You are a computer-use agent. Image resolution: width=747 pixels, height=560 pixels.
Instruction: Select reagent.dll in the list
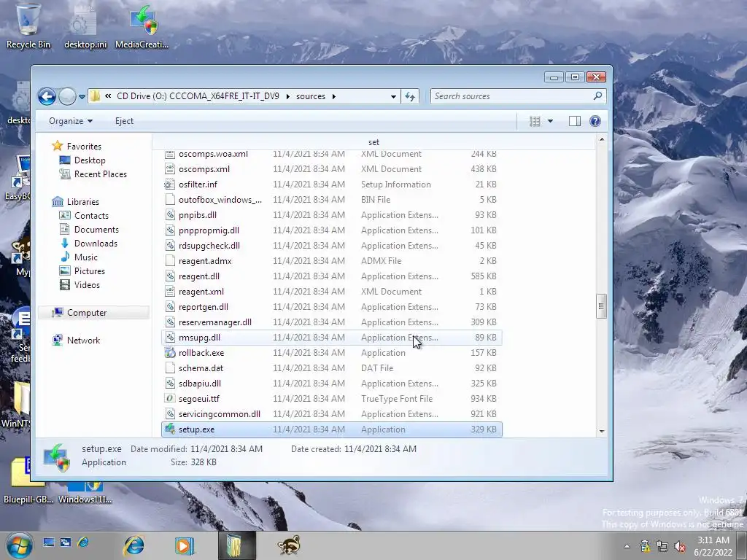pos(332,276)
